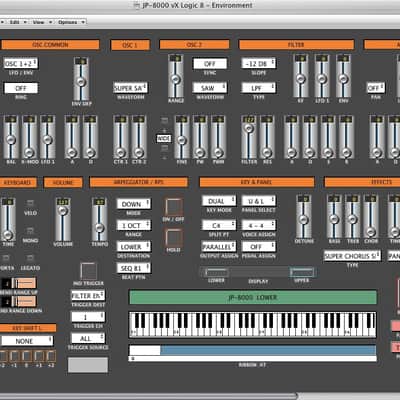Click the key shift +1 button
The image size is (400, 400).
pos(39,356)
